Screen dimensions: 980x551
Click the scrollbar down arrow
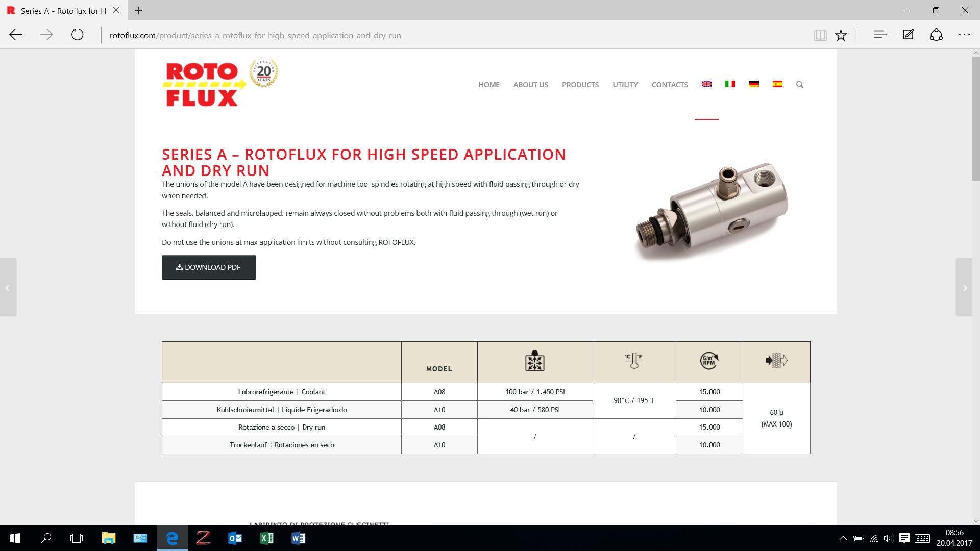pos(976,521)
